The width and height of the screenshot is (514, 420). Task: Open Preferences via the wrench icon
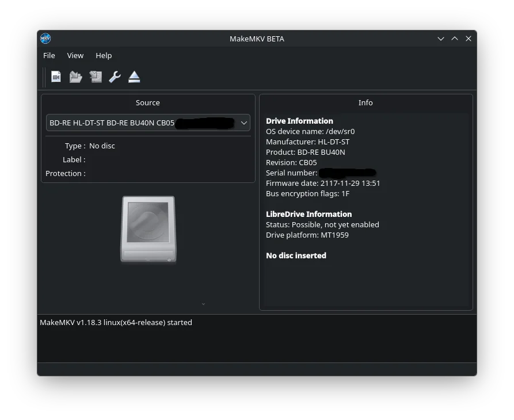point(115,77)
